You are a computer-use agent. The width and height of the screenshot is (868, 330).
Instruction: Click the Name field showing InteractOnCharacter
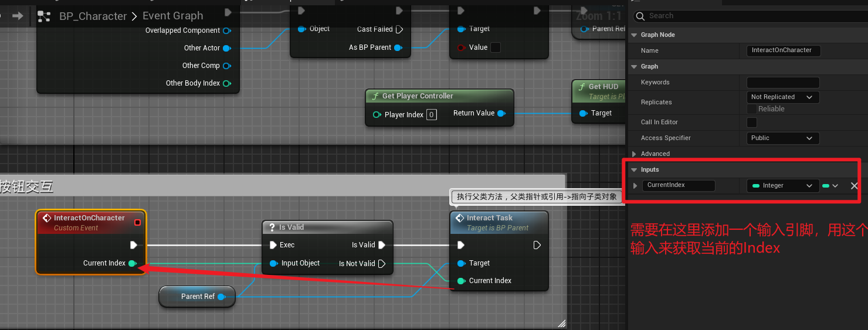coord(784,50)
